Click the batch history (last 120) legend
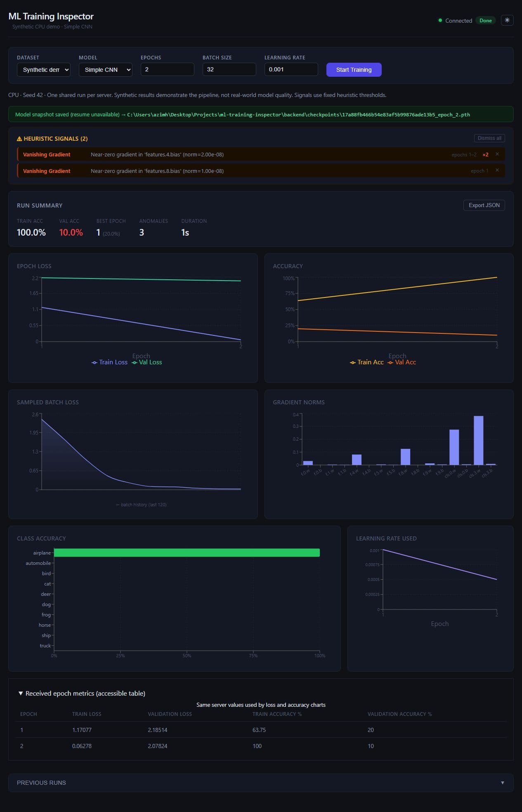522x812 pixels. 141,505
